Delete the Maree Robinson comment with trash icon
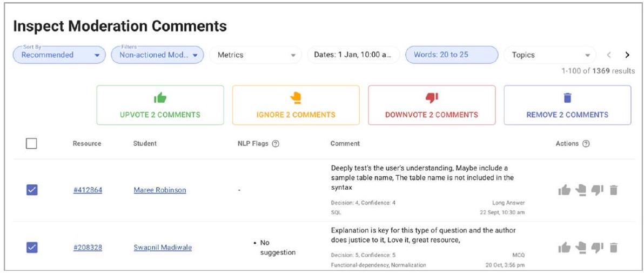This screenshot has height=273, width=644. (x=613, y=190)
